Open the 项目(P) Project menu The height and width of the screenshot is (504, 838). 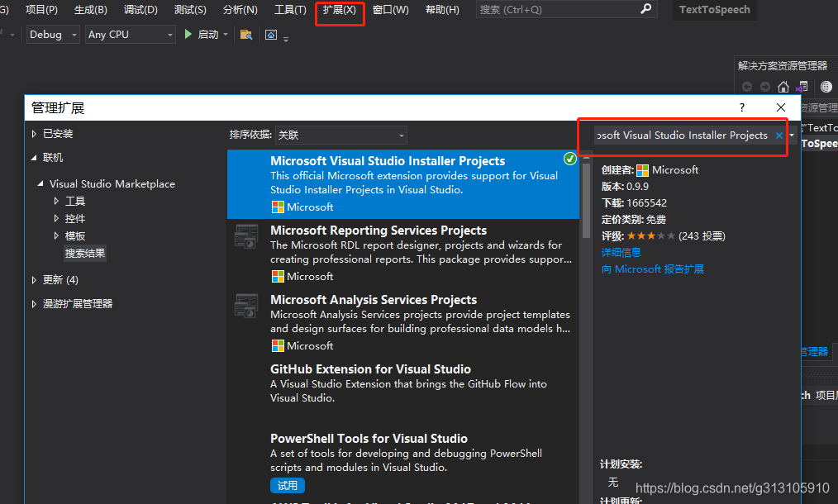41,10
